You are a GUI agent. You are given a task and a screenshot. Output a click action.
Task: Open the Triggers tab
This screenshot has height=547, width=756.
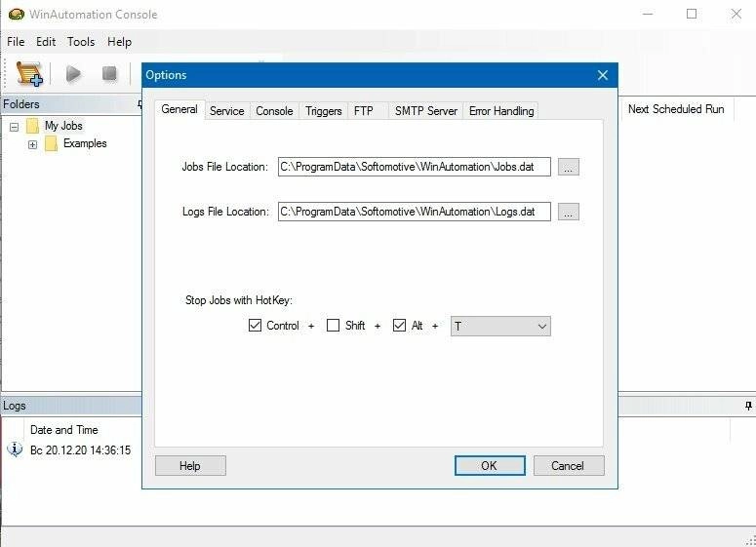(324, 111)
